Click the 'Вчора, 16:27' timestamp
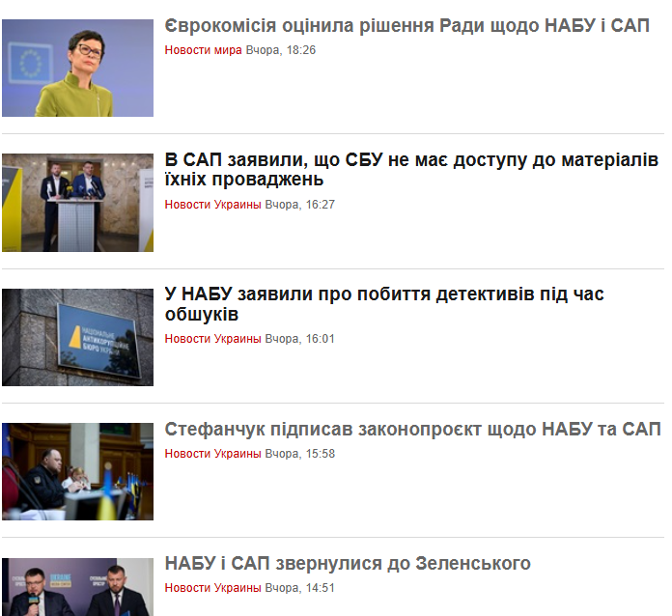 [x=299, y=205]
